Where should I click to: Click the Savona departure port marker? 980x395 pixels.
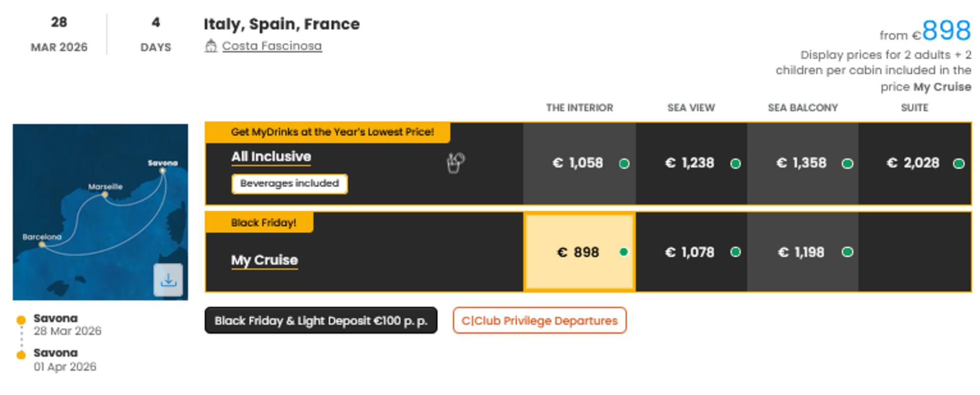[x=21, y=320]
